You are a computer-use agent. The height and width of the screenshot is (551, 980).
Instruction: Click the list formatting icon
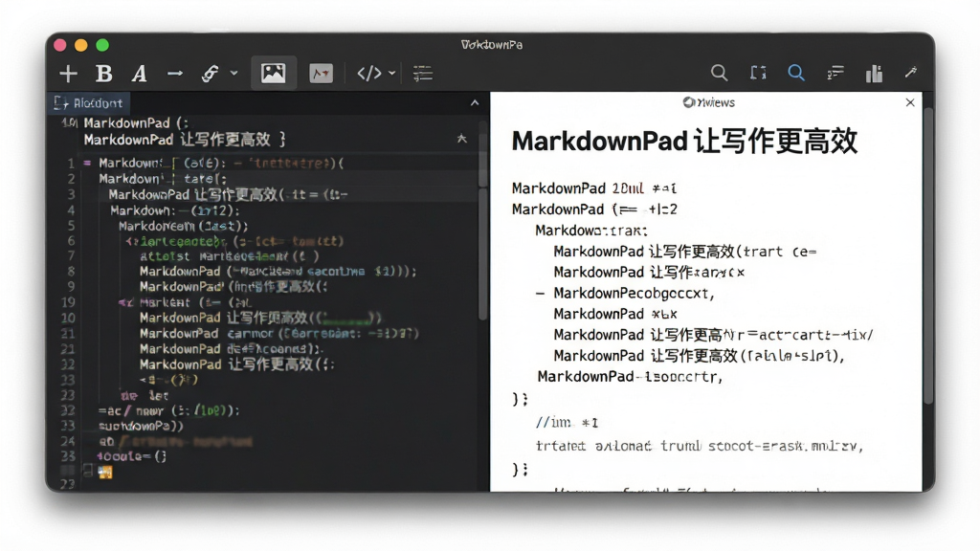tap(422, 74)
